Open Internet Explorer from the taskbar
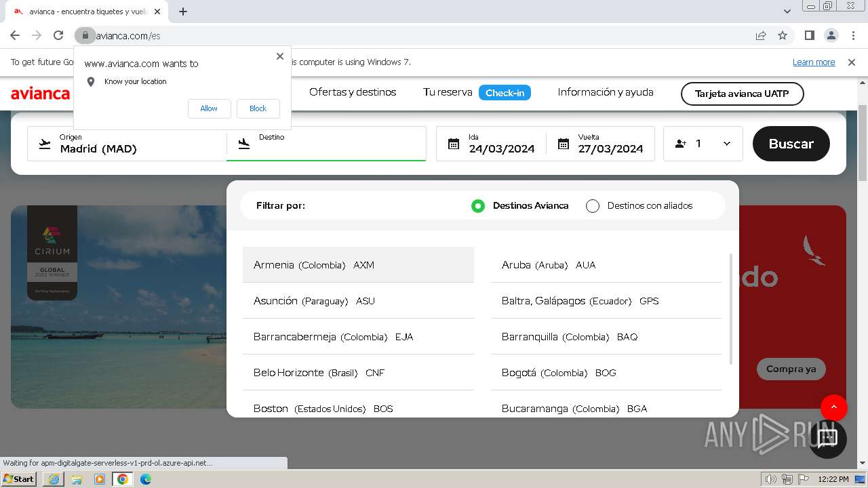Screen dimensions: 868x488 click(54, 479)
